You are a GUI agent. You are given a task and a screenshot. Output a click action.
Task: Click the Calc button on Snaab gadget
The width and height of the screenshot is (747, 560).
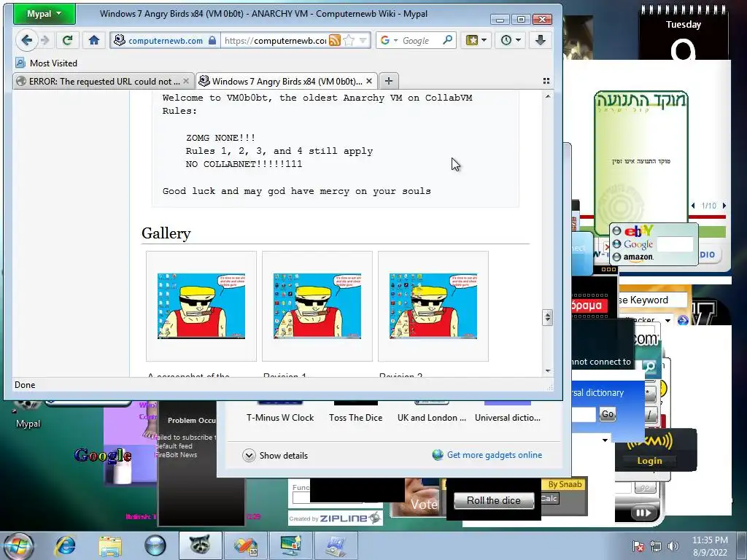click(549, 499)
